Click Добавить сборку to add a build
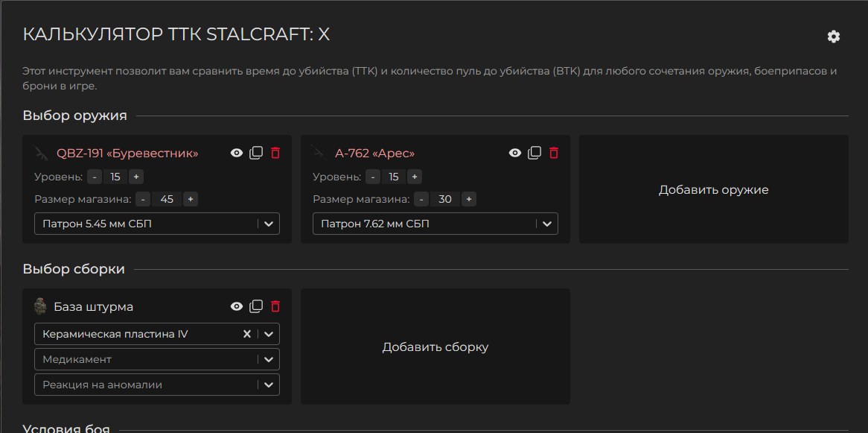Viewport: 868px width, 433px height. click(x=435, y=347)
